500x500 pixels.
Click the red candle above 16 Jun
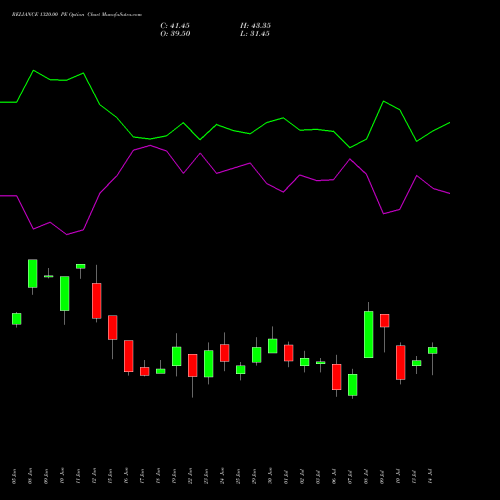(129, 356)
